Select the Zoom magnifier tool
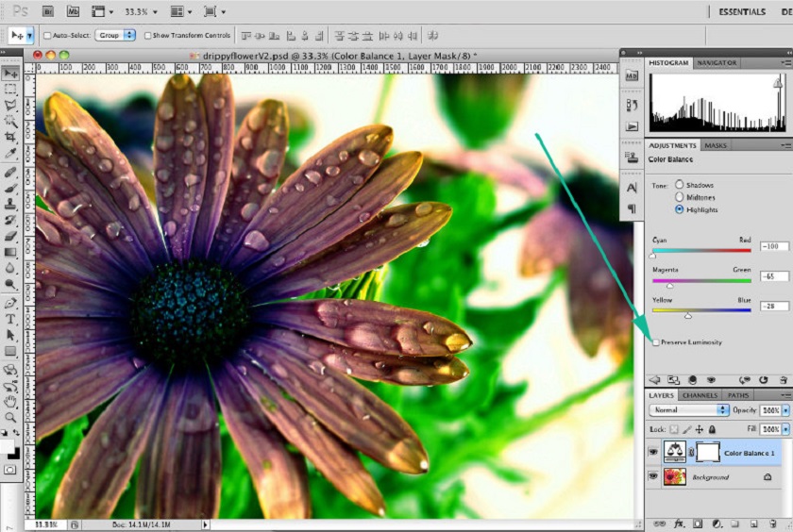This screenshot has height=532, width=793. tap(10, 417)
